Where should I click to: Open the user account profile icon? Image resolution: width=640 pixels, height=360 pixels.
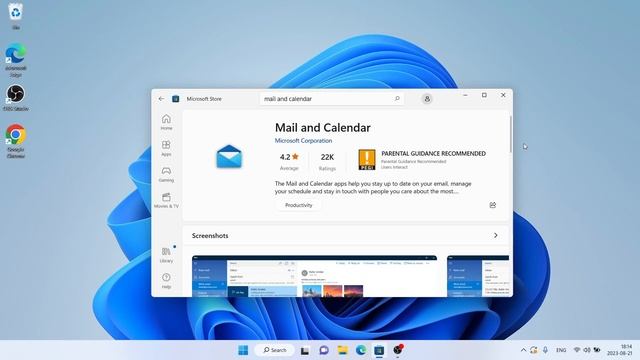point(427,99)
